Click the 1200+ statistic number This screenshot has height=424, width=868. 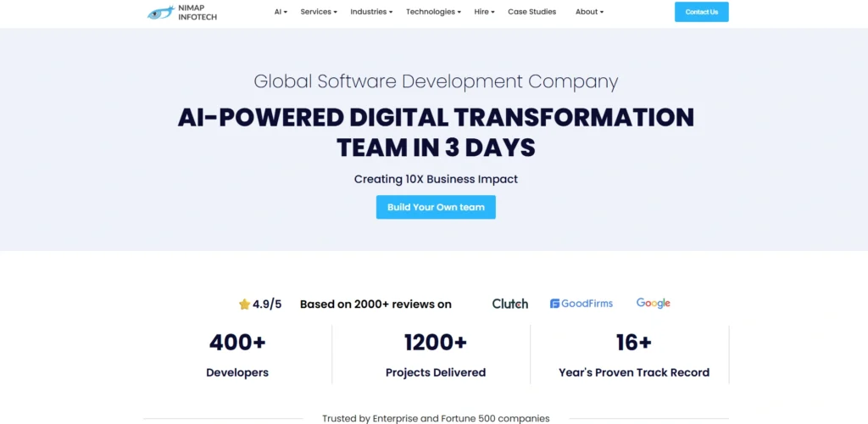click(x=436, y=343)
